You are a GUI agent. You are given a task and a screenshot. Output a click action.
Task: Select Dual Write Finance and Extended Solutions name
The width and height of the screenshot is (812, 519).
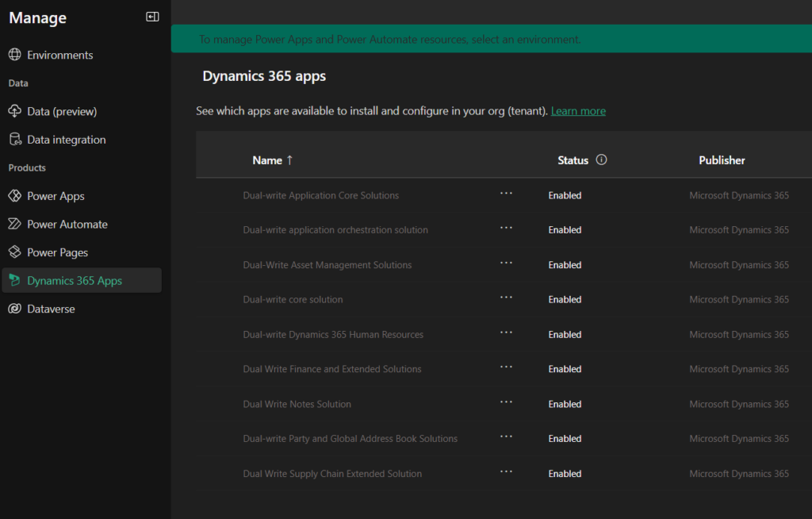click(332, 369)
